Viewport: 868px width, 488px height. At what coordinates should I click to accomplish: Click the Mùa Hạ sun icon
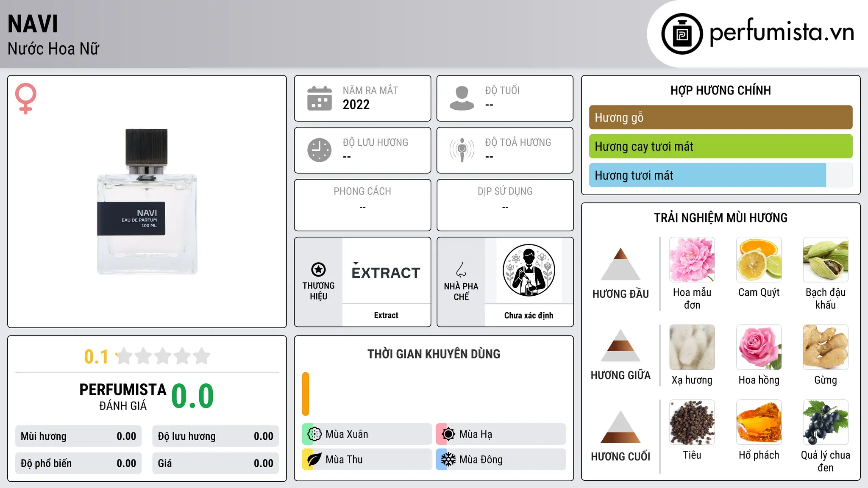(448, 434)
